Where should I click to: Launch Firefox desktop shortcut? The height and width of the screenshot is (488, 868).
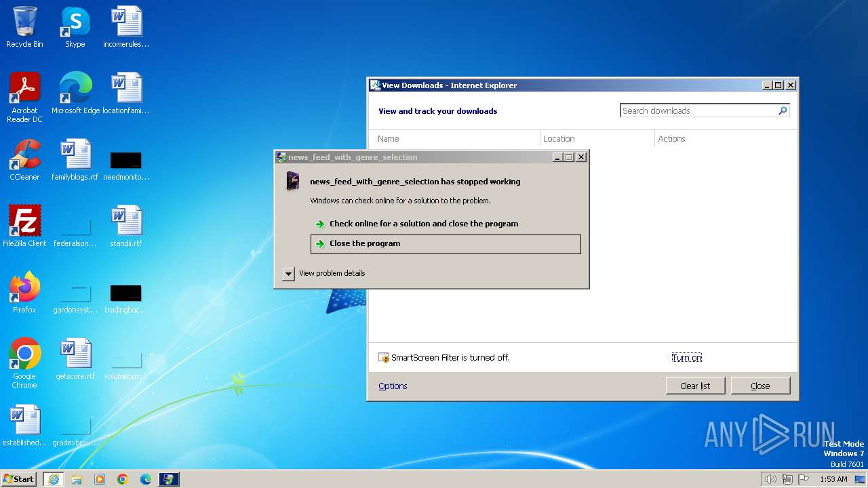(24, 293)
